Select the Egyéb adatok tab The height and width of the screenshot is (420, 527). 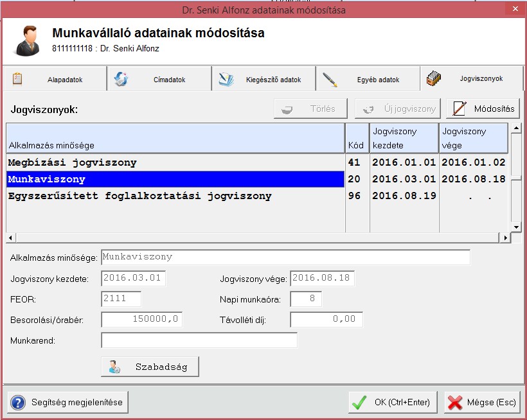coord(368,80)
